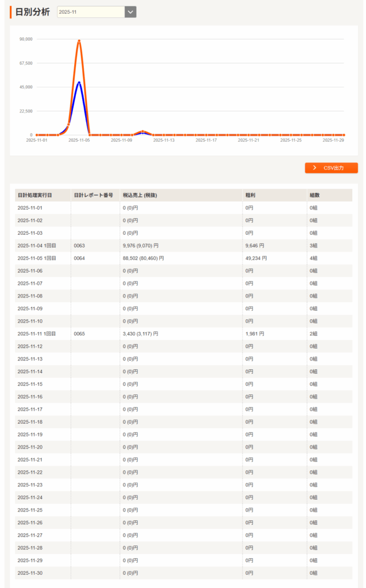Click report number 0064
366x588 pixels.
point(79,258)
